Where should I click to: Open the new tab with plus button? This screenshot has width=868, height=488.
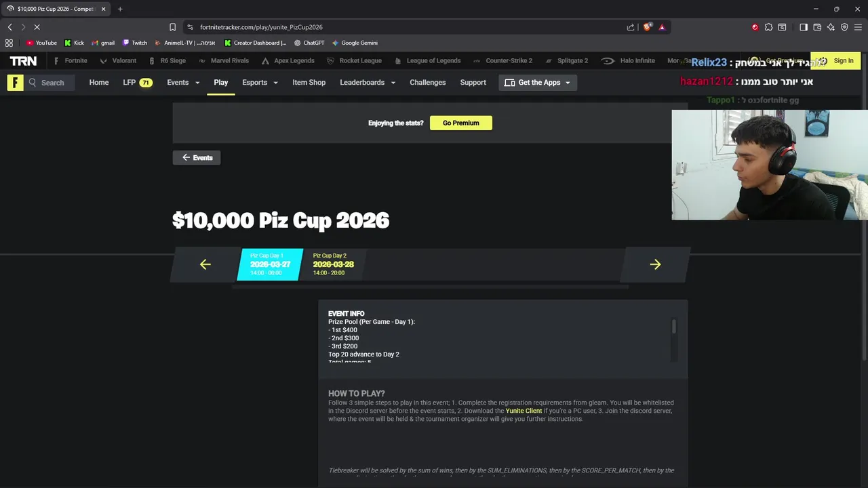(120, 9)
